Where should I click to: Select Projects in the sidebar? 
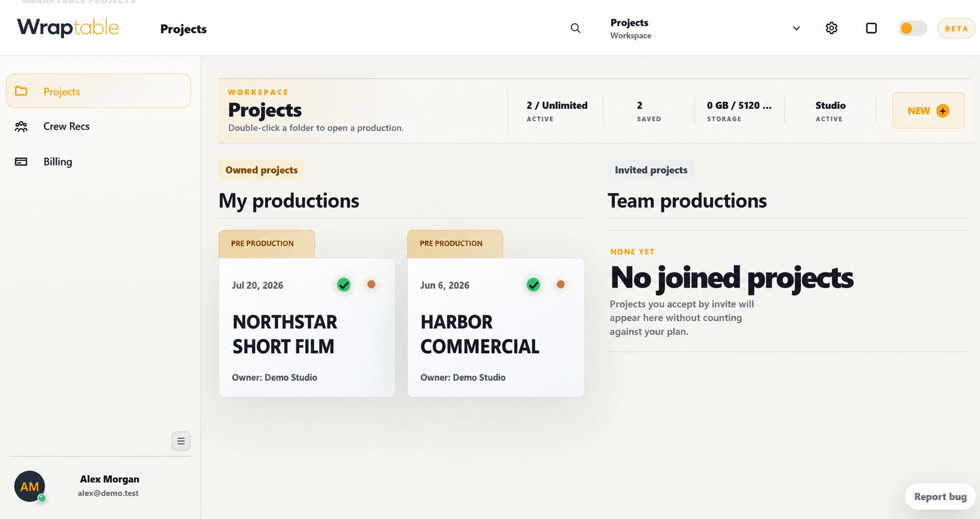click(x=98, y=91)
